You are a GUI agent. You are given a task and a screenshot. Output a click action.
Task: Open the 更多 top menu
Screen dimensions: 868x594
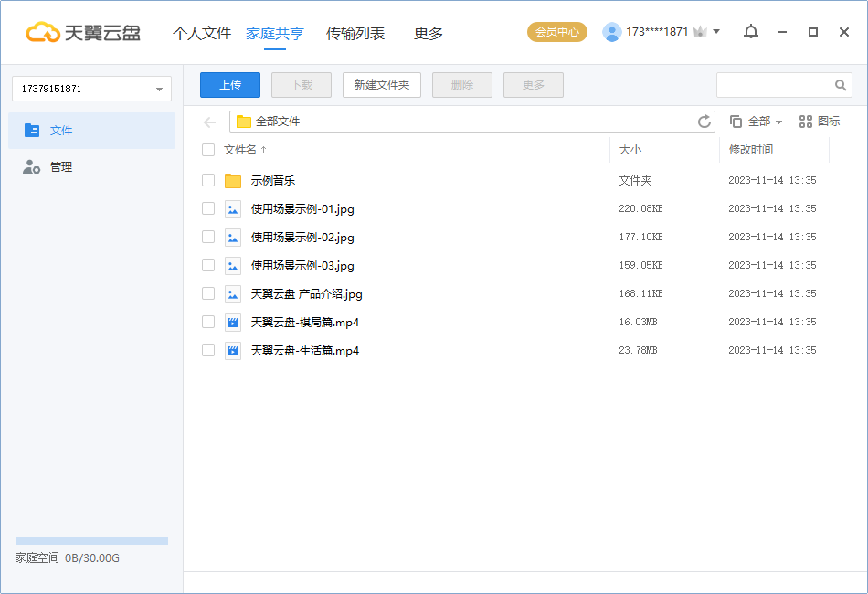click(x=429, y=33)
